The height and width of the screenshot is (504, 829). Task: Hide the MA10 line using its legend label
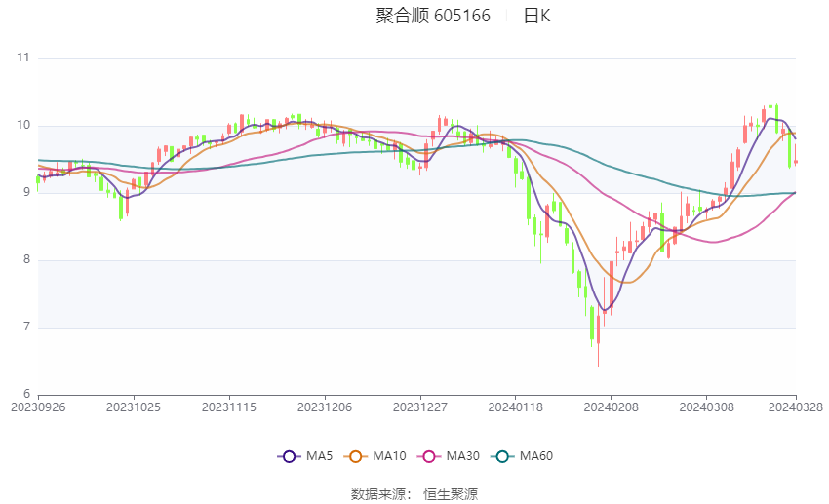click(390, 456)
